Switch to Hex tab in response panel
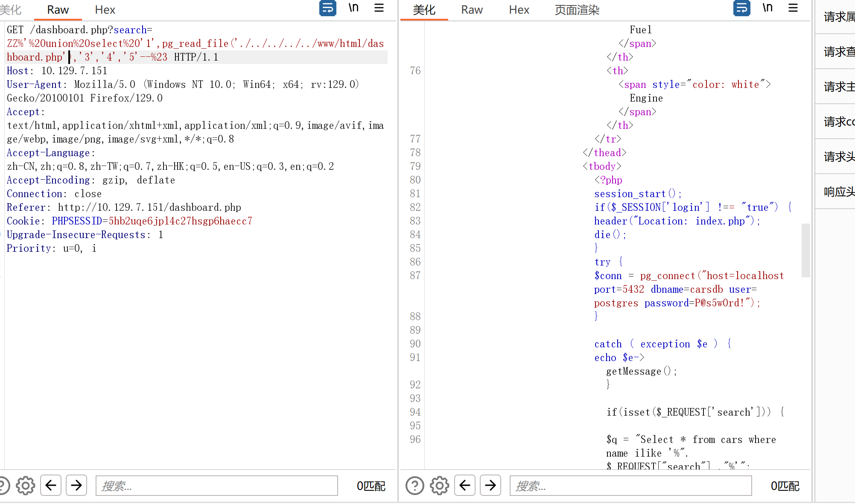The image size is (855, 504). click(x=519, y=10)
